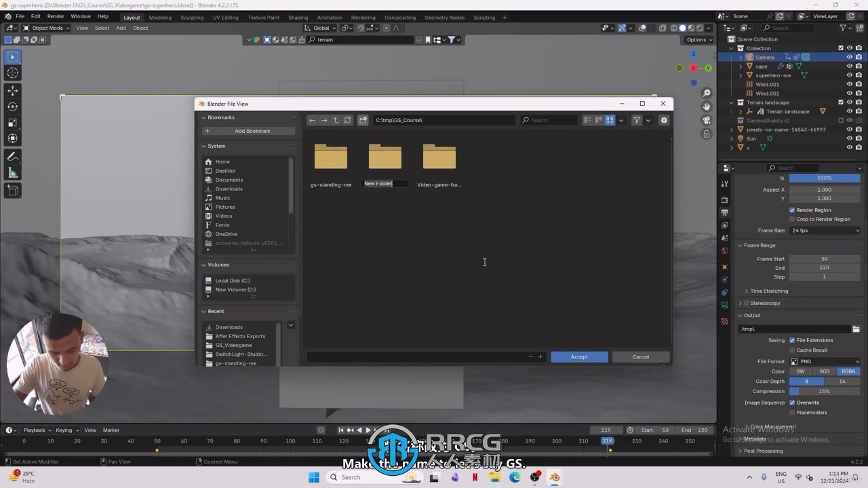Toggle Overwrite checkbox

[792, 403]
